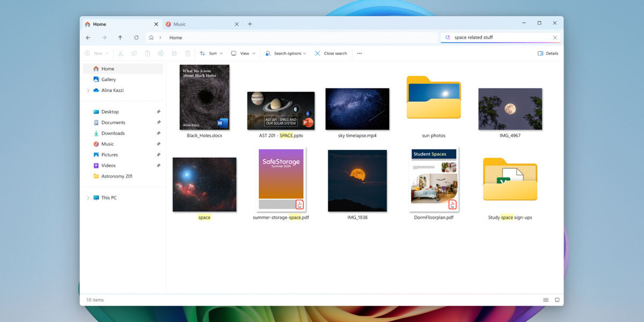Unpin Desktop from quick access
Viewport: 644px width, 322px height.
tap(158, 112)
